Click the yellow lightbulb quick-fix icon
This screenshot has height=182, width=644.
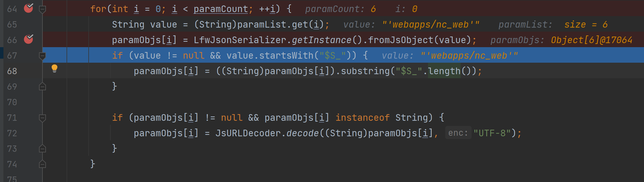tap(54, 69)
